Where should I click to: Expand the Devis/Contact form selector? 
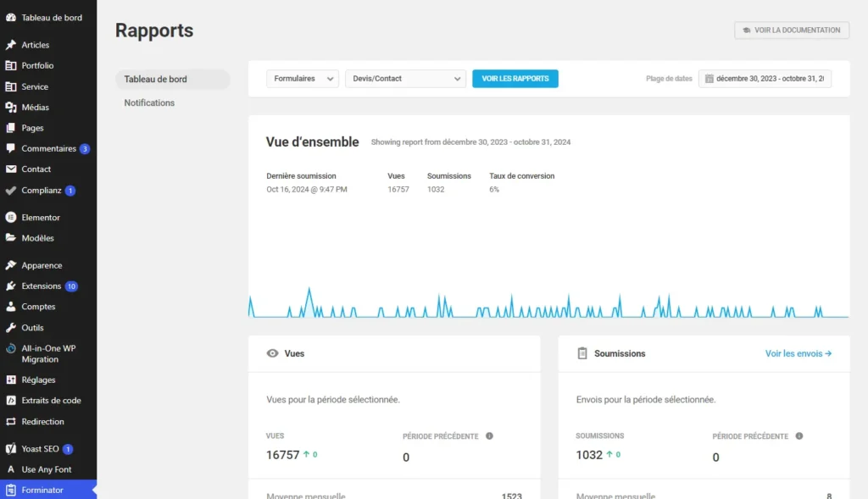[x=405, y=79]
